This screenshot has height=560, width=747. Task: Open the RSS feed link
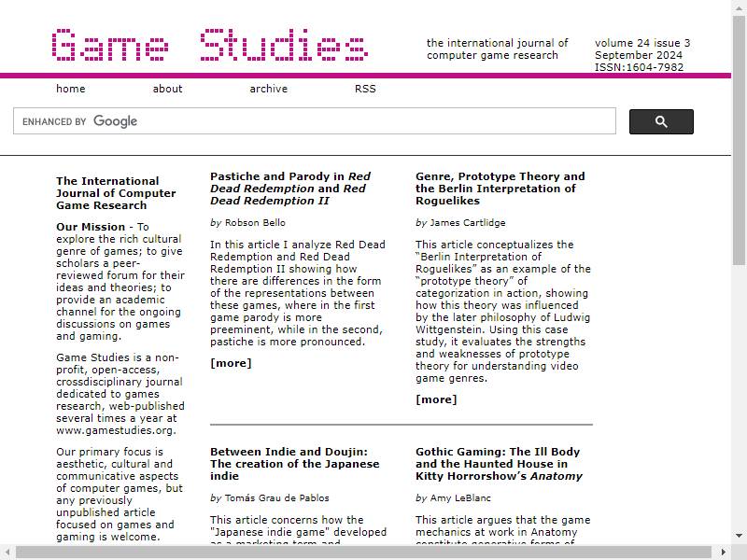point(365,89)
